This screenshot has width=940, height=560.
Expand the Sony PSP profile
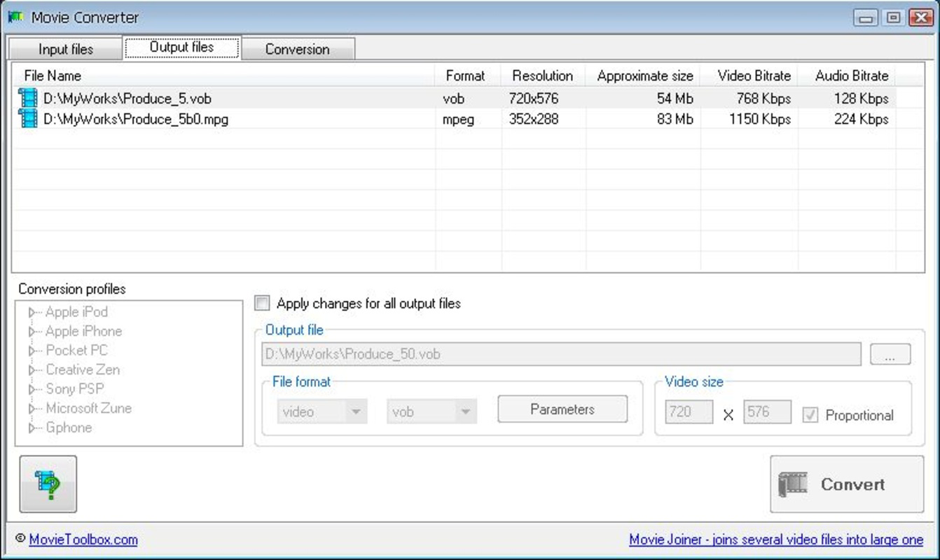(x=32, y=389)
